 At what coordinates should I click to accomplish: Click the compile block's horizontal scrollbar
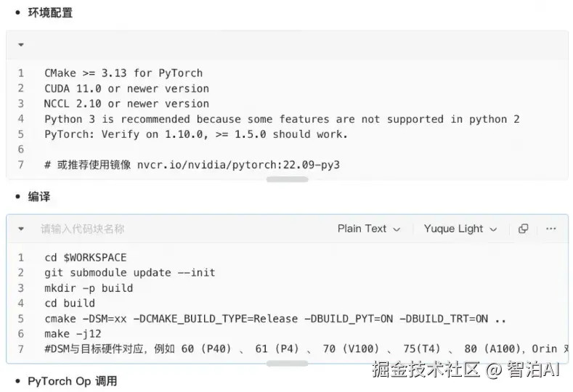coord(288,364)
